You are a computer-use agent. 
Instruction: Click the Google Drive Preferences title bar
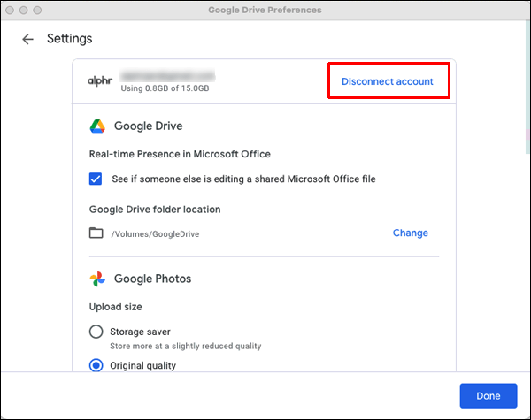[x=265, y=10]
